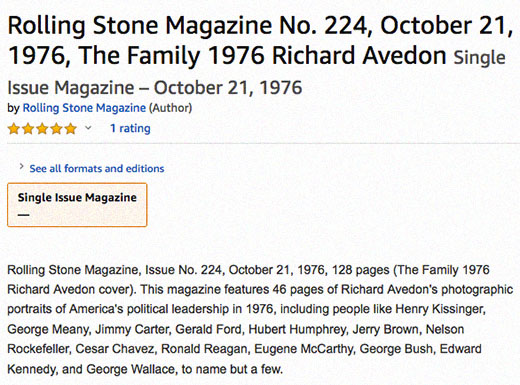
Task: Select the Single Issue Magazine format box
Action: click(77, 205)
